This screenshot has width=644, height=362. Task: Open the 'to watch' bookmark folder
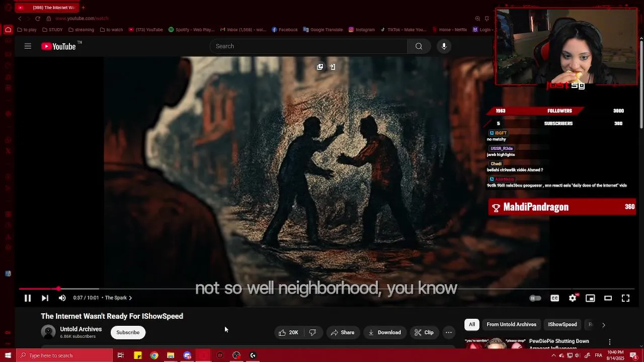[111, 30]
